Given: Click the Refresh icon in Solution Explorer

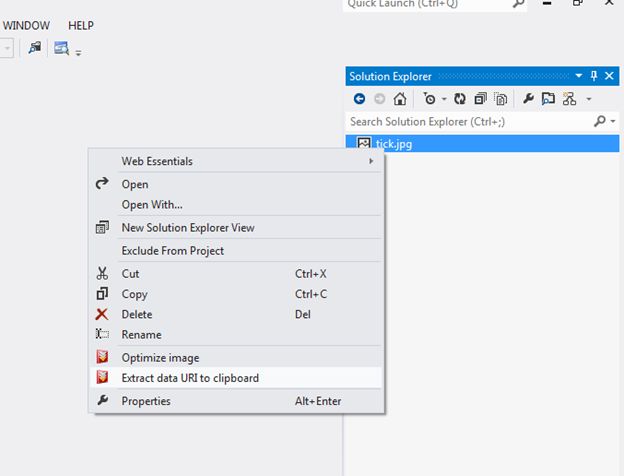Looking at the screenshot, I should tap(460, 99).
